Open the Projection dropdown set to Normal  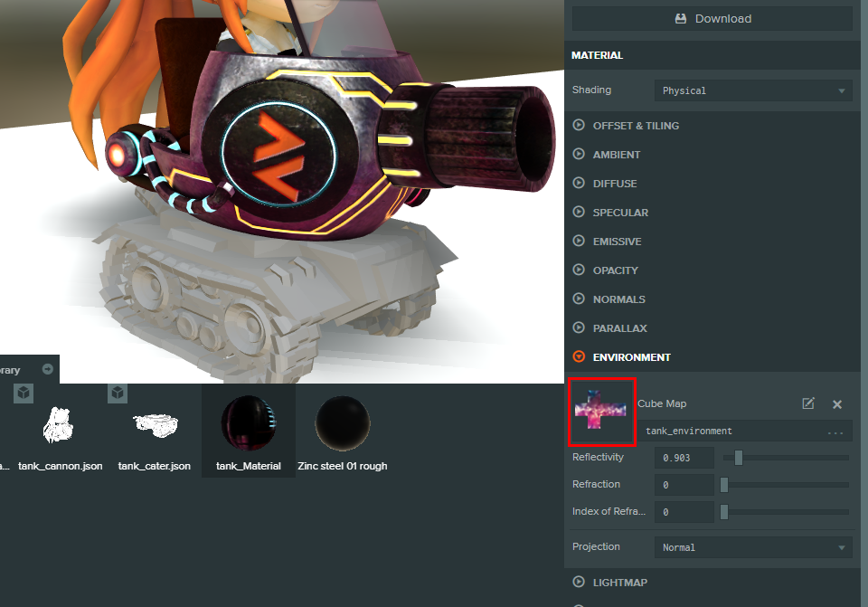point(753,547)
